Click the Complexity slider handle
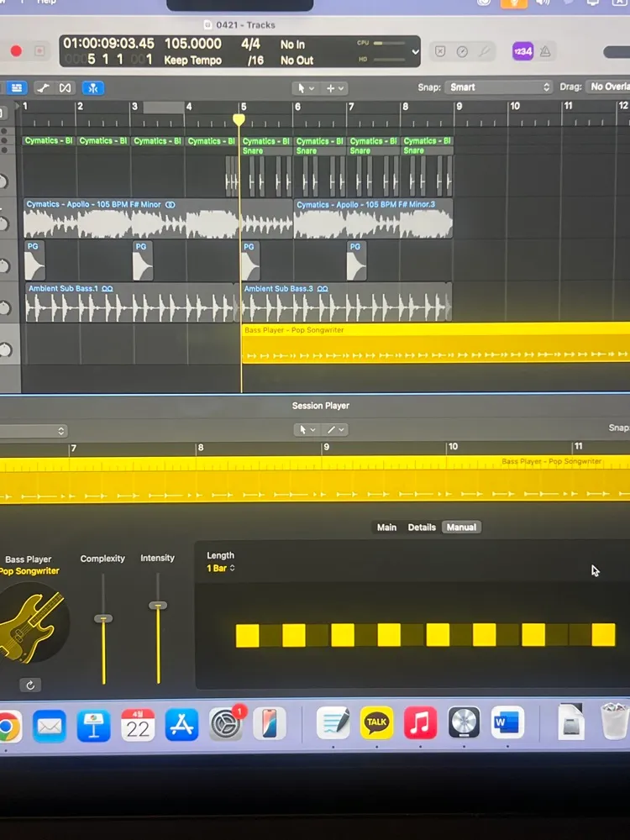 (103, 619)
